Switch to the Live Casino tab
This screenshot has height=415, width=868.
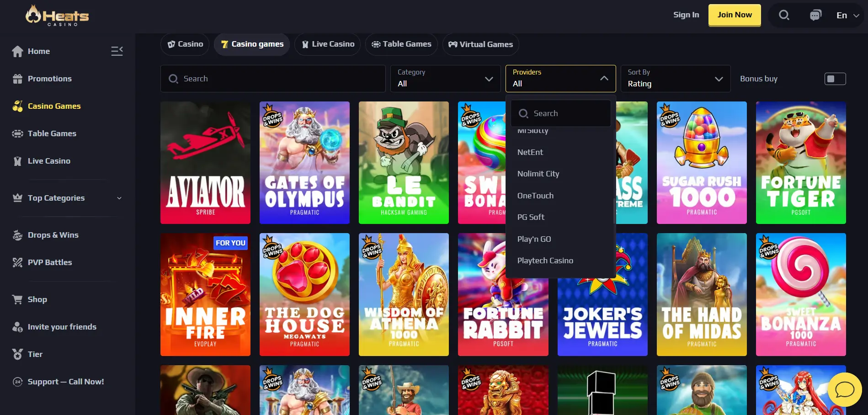click(328, 44)
